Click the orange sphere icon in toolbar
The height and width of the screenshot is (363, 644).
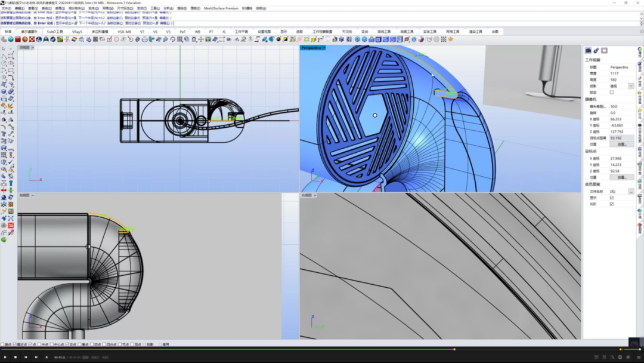(24, 39)
